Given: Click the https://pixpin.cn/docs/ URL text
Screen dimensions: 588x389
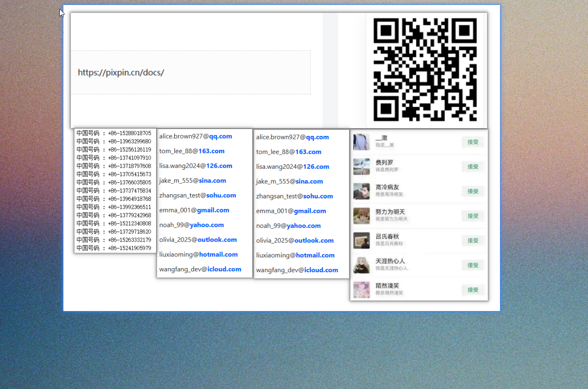Looking at the screenshot, I should 121,73.
